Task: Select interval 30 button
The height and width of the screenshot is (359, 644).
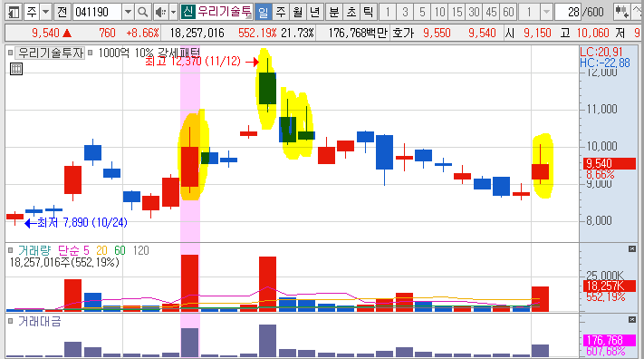Action: pyautogui.click(x=474, y=12)
